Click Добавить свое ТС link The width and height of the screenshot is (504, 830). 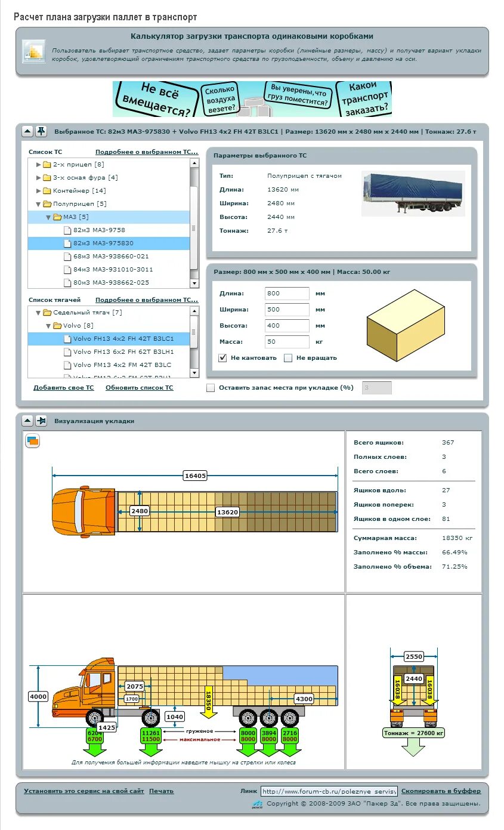click(x=64, y=388)
